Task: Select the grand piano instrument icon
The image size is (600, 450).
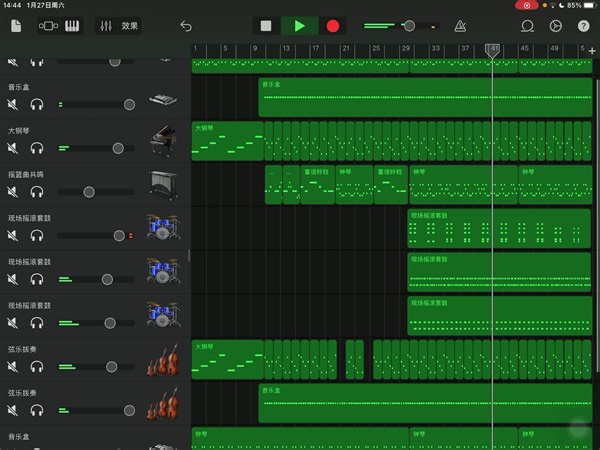Action: [x=163, y=141]
